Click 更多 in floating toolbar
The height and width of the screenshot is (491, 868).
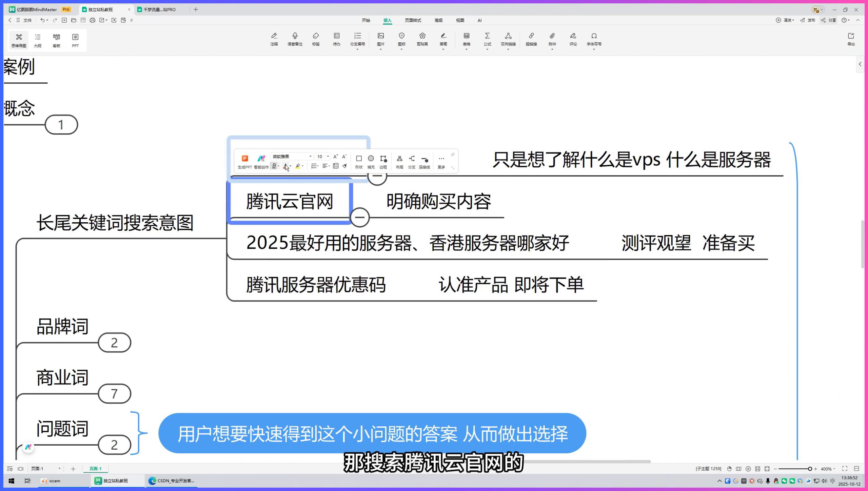pos(441,162)
